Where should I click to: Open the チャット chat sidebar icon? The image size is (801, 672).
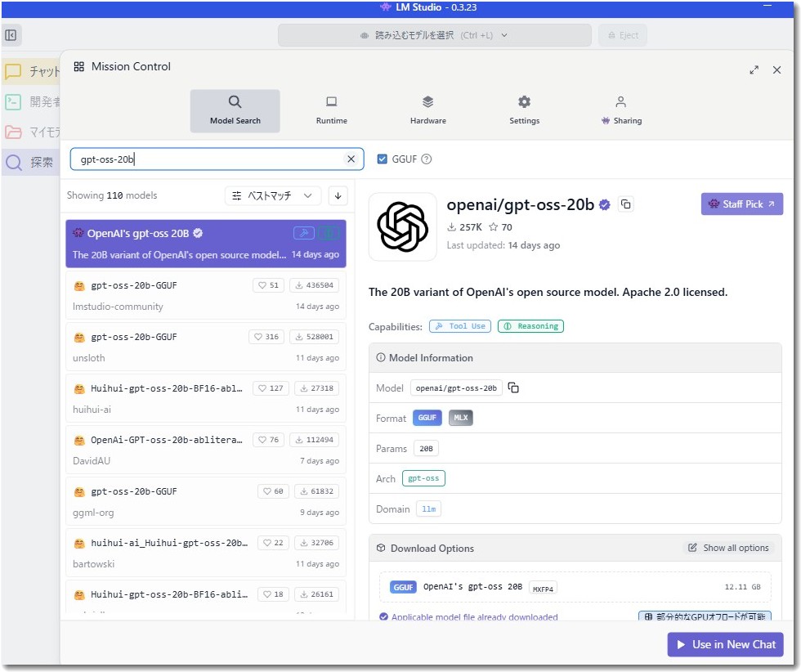13,71
